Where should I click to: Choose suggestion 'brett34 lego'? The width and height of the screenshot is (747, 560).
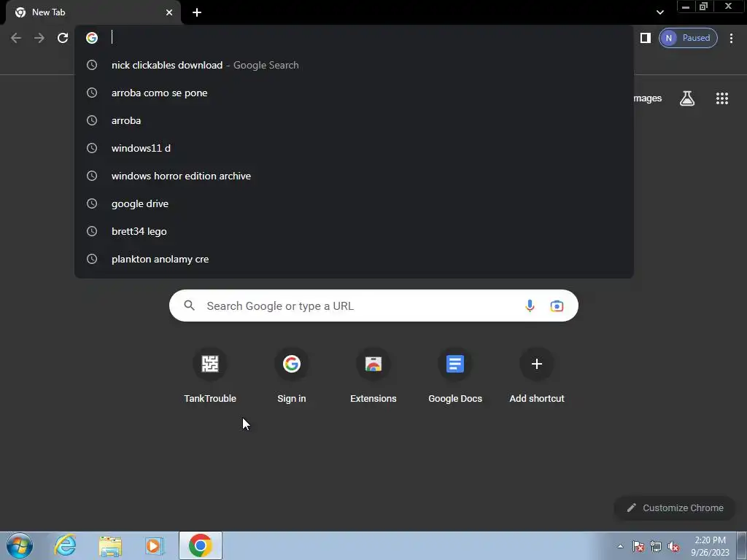click(354, 231)
